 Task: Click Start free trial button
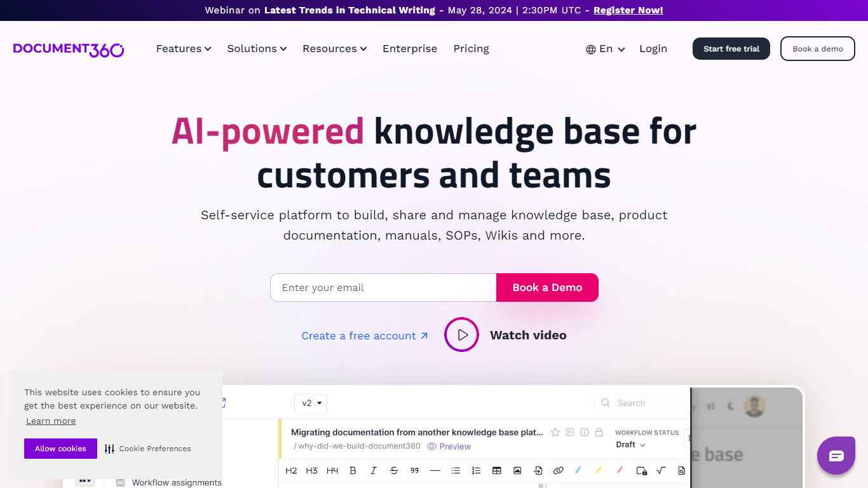[731, 49]
